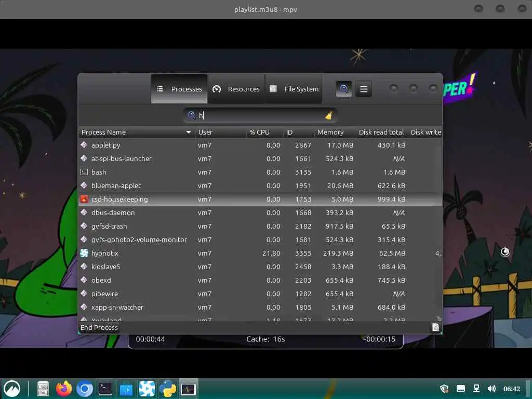Open the Python taskbar icon

point(168,389)
